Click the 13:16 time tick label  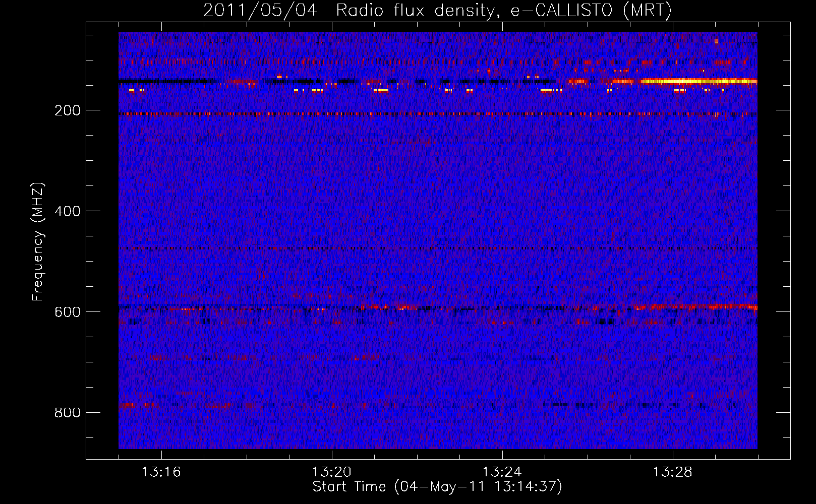(161, 472)
